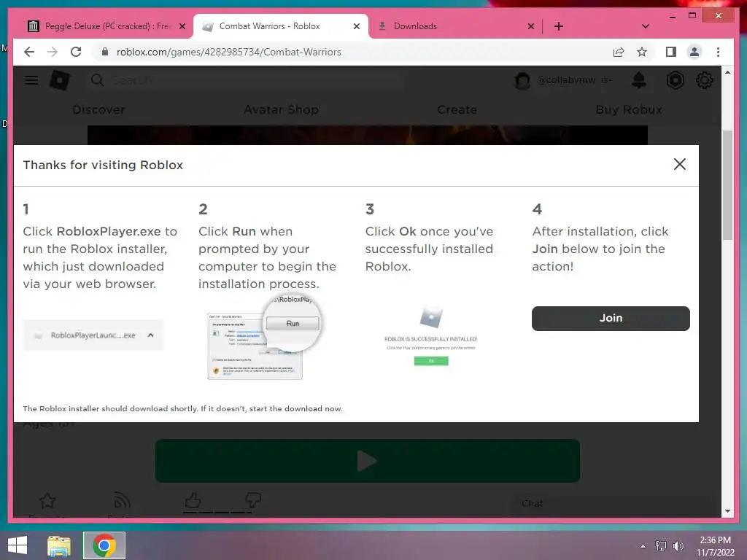The height and width of the screenshot is (560, 747).
Task: Like the game with thumbs up
Action: (193, 500)
